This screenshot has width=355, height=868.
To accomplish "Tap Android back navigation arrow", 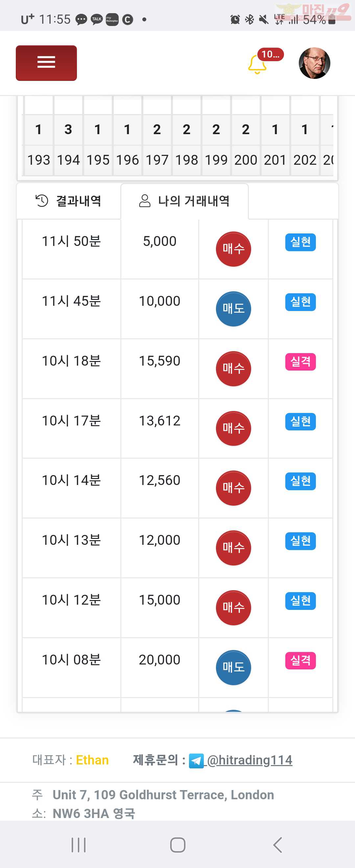I will (277, 845).
